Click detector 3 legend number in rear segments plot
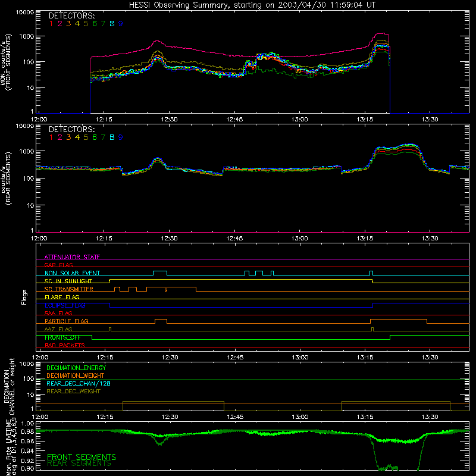476x476 pixels. pyautogui.click(x=68, y=137)
